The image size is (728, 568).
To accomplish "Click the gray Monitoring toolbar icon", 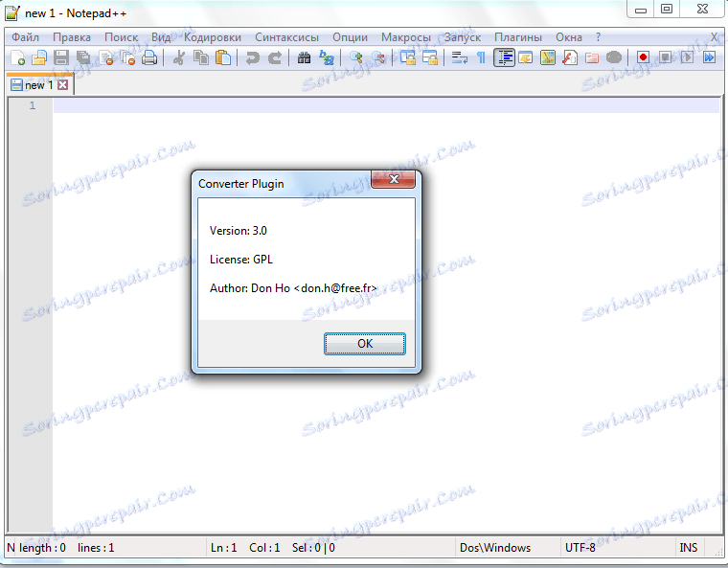I will pyautogui.click(x=614, y=58).
